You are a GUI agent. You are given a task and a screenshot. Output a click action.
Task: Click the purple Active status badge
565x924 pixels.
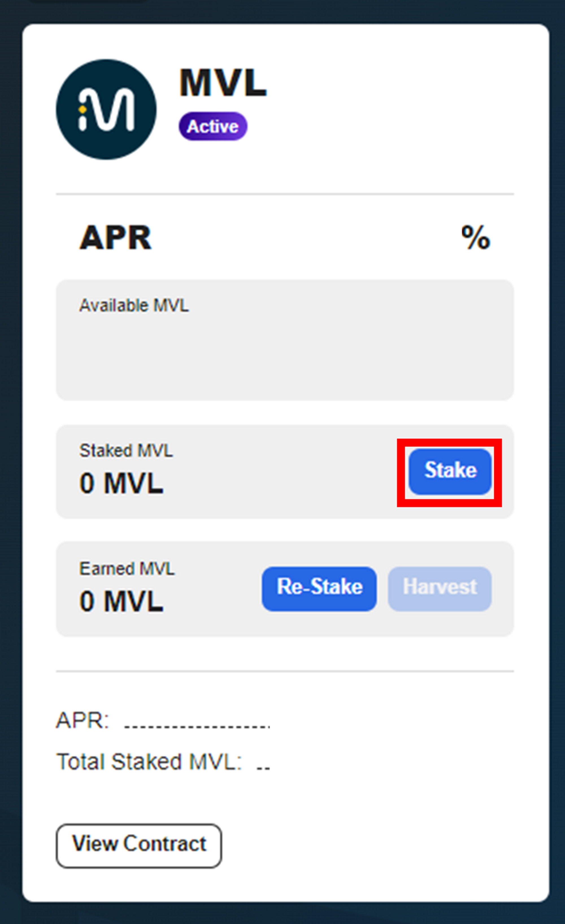[213, 127]
